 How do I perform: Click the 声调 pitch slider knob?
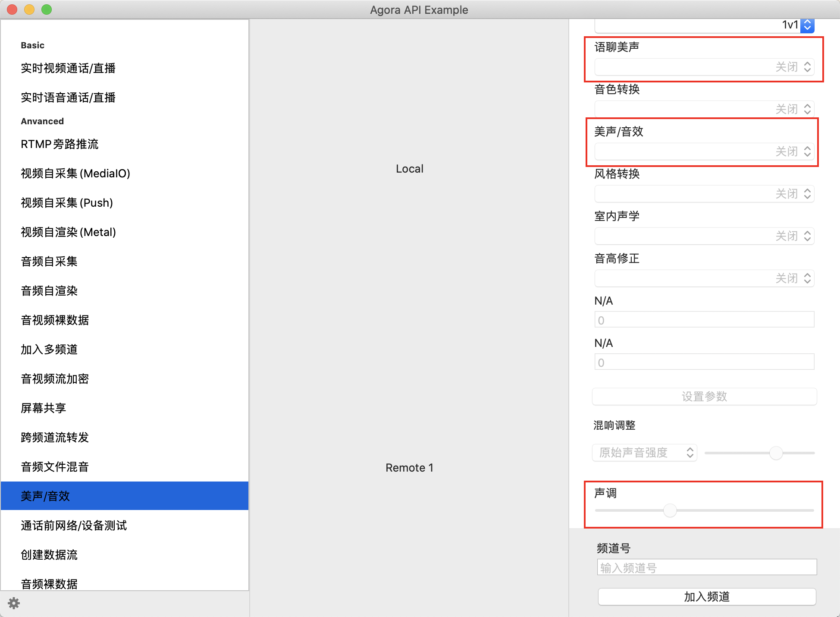(670, 510)
